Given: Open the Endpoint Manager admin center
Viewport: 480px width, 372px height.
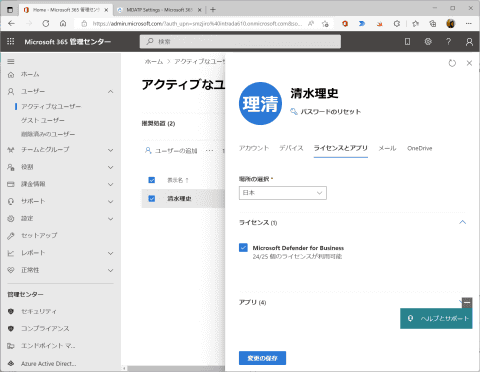Looking at the screenshot, I should [x=48, y=346].
